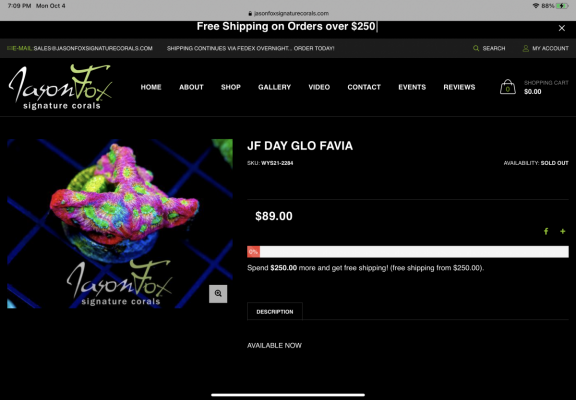
Task: Zoom the product image with magnifier button
Action: tap(218, 294)
